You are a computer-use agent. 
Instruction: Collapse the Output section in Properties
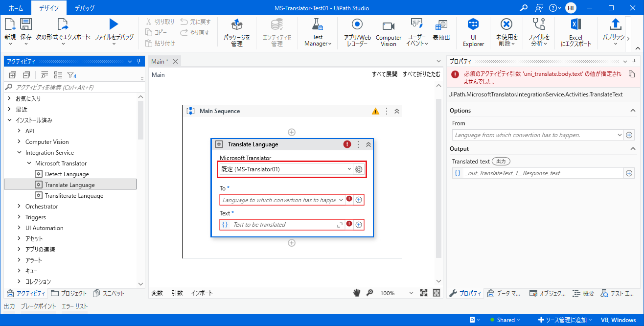(x=632, y=149)
